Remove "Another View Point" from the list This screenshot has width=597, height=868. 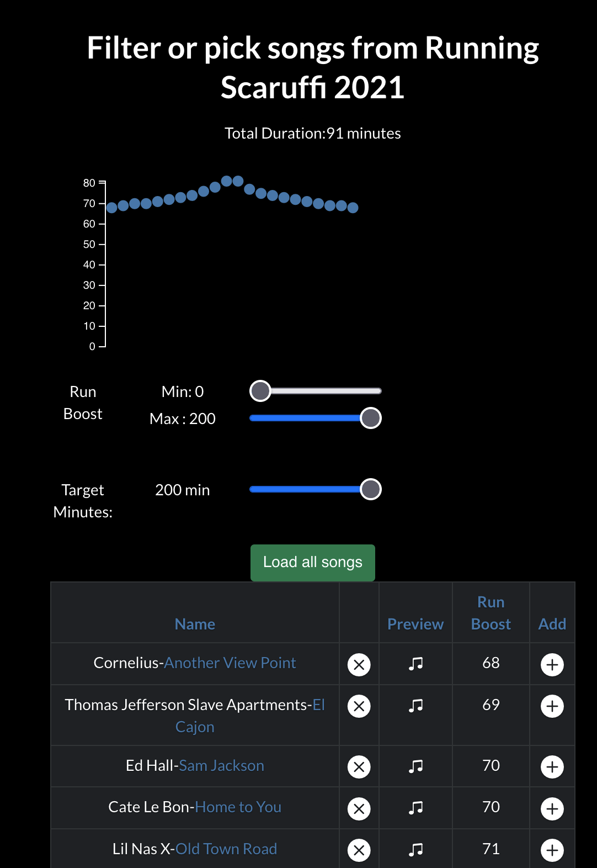click(359, 664)
